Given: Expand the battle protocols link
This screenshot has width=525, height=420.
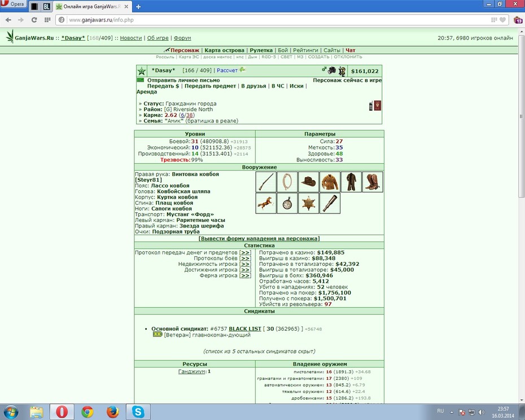Looking at the screenshot, I should [x=246, y=258].
